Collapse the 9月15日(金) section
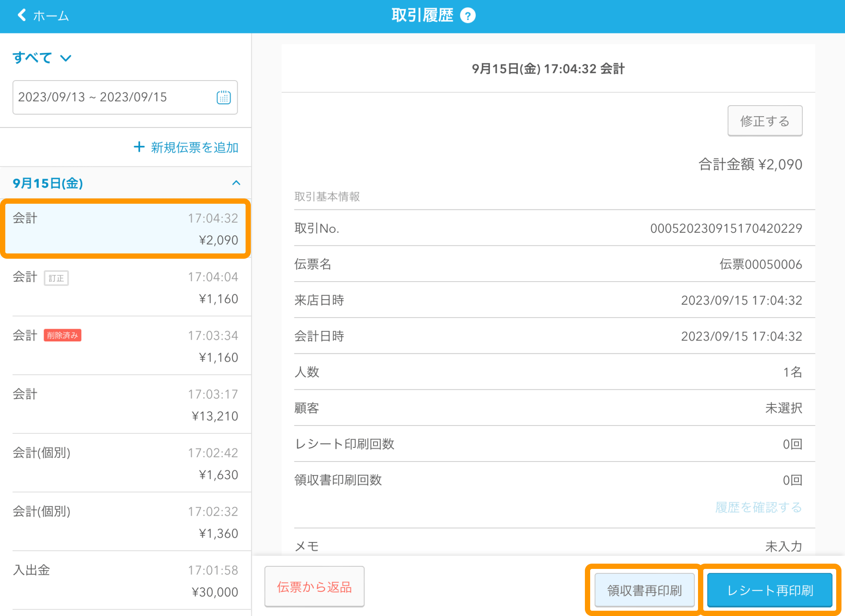This screenshot has height=616, width=845. pyautogui.click(x=236, y=183)
